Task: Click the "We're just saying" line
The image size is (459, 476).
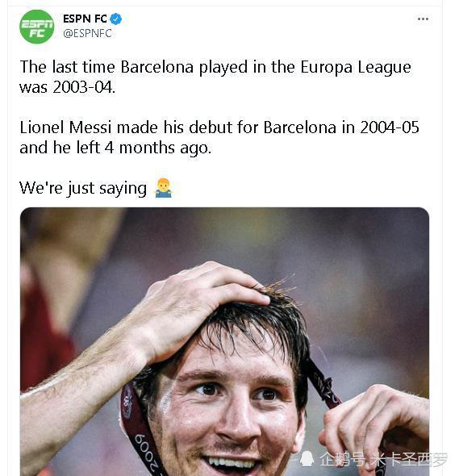Action: (x=83, y=188)
